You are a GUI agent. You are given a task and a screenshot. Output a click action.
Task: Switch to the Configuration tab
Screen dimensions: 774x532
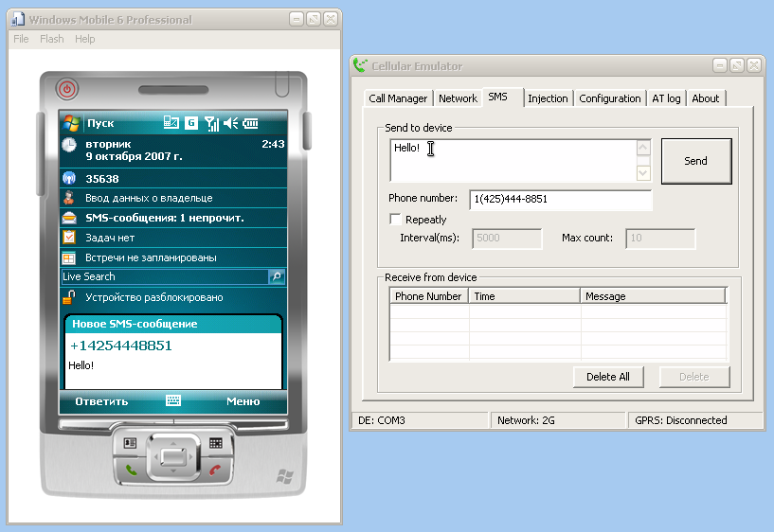609,98
